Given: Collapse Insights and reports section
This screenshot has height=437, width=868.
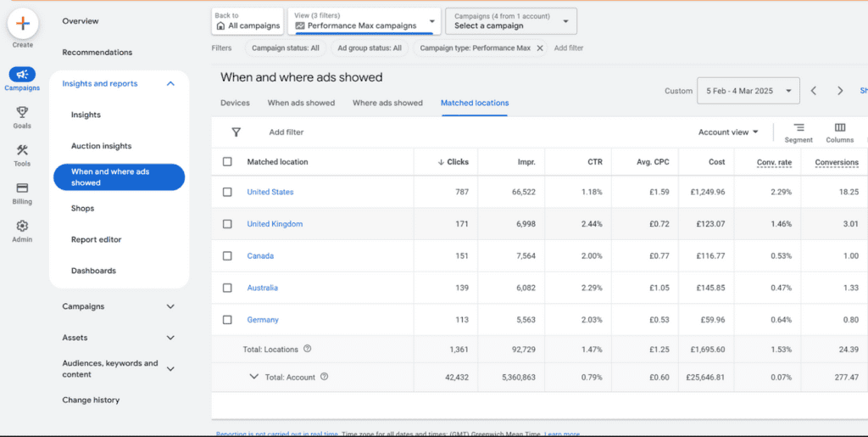Looking at the screenshot, I should tap(170, 84).
